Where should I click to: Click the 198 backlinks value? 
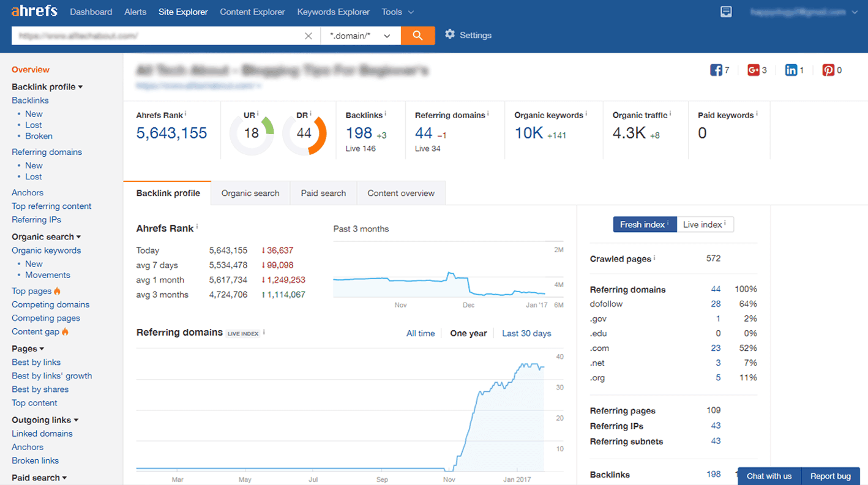(359, 133)
